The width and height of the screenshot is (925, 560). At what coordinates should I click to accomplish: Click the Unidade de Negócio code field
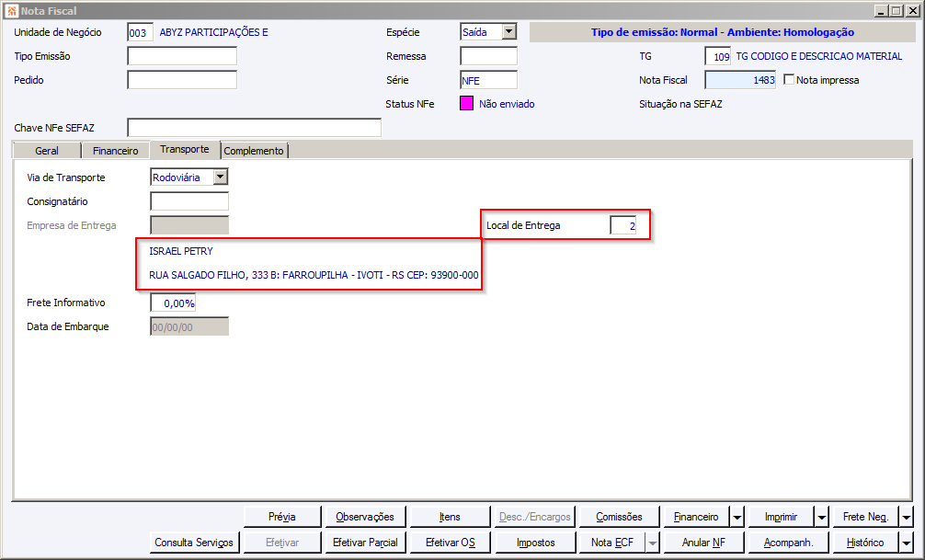(140, 32)
